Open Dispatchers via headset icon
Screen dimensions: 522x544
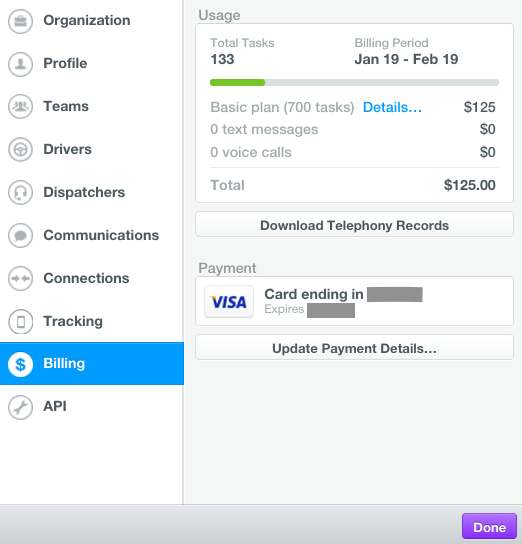tap(20, 193)
